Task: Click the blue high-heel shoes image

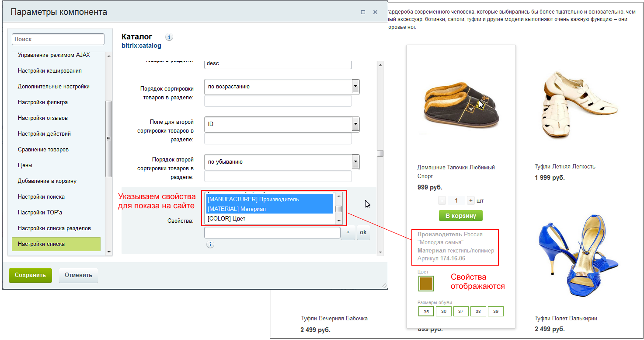Action: tap(578, 256)
